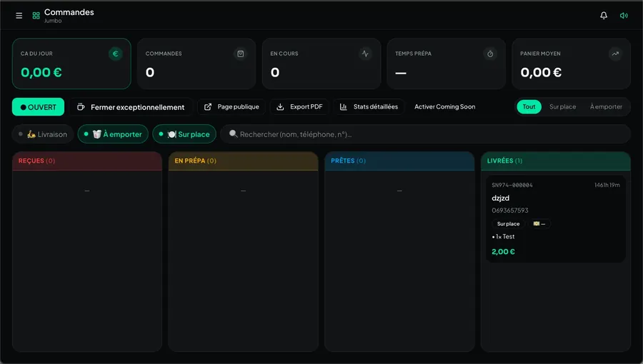Image resolution: width=643 pixels, height=364 pixels.
Task: Select the Sur place filter tab
Action: pos(563,107)
